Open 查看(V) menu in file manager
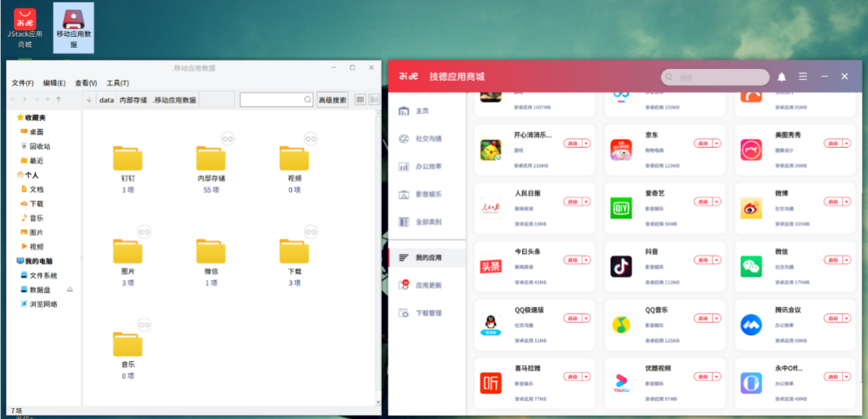Viewport: 868px width, 419px height. [x=86, y=83]
